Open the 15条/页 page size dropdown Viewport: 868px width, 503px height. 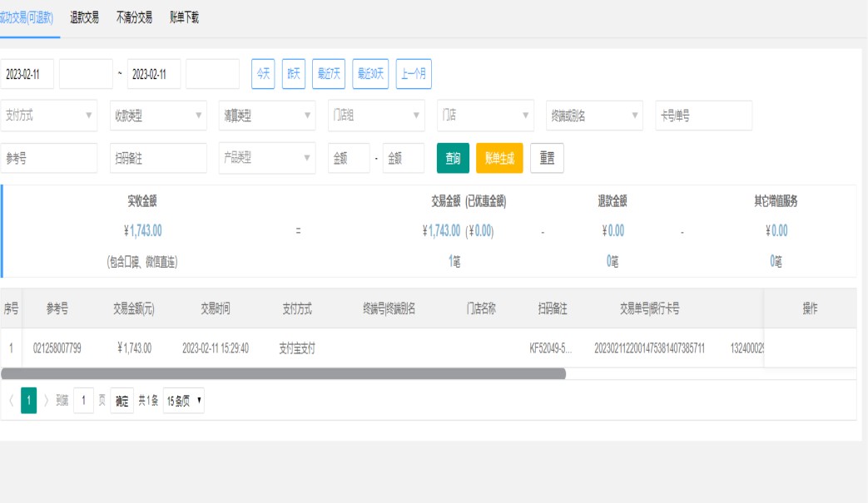(x=184, y=401)
